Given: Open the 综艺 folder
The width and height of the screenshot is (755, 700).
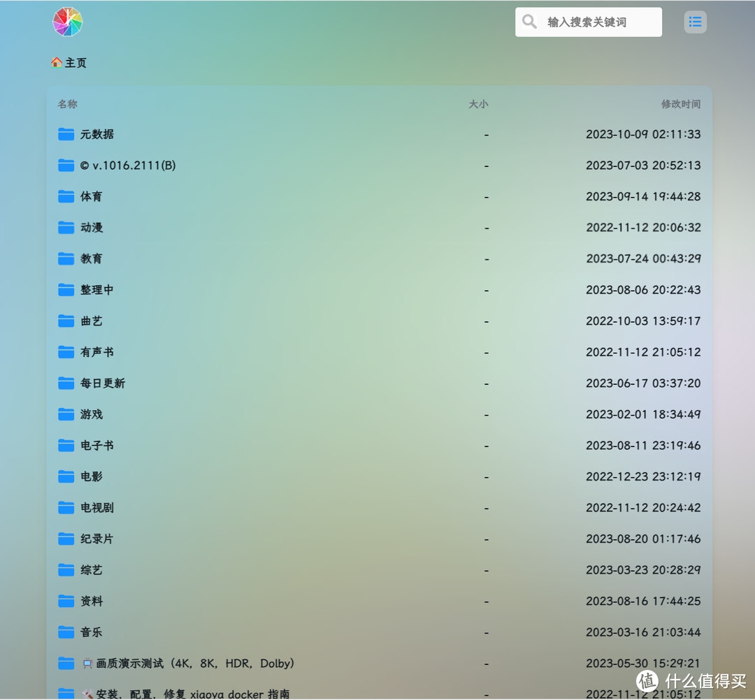Looking at the screenshot, I should [91, 569].
